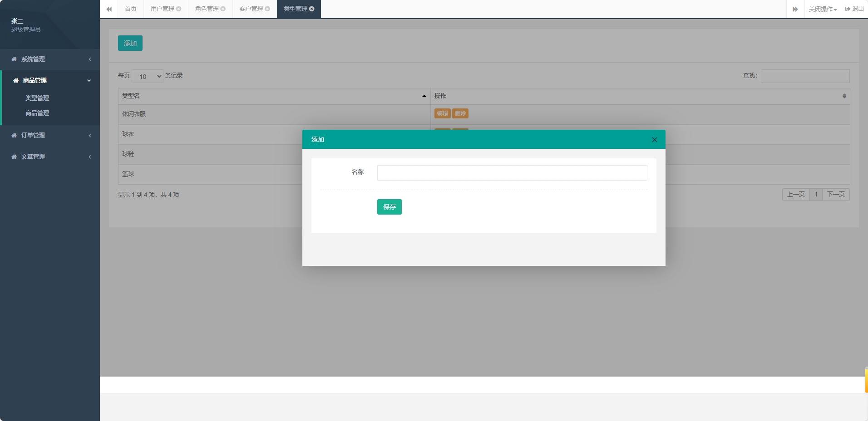
Task: Expand the 订单管理 menu chevron
Action: point(90,136)
